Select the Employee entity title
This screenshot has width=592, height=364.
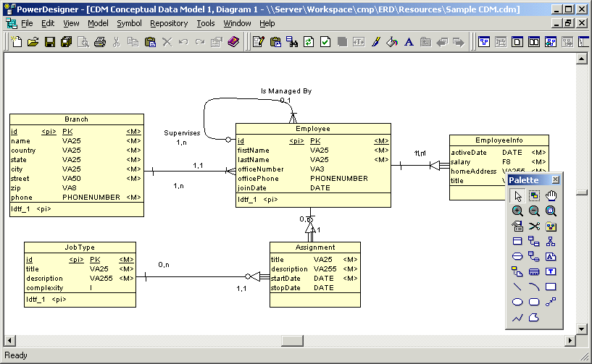pyautogui.click(x=313, y=129)
